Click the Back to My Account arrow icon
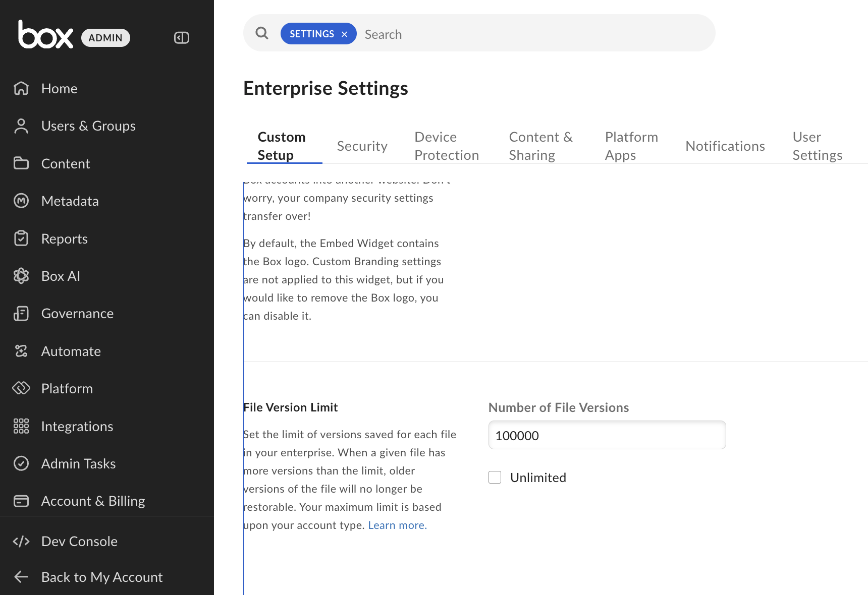This screenshot has height=595, width=868. click(21, 577)
